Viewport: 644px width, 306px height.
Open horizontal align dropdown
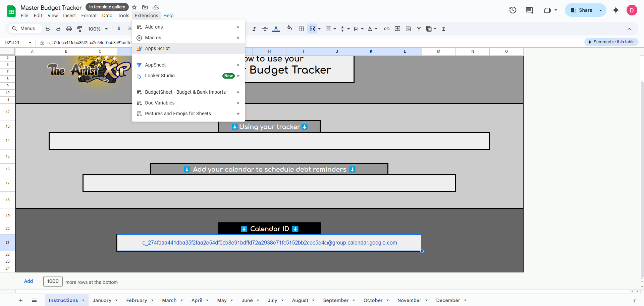point(331,29)
